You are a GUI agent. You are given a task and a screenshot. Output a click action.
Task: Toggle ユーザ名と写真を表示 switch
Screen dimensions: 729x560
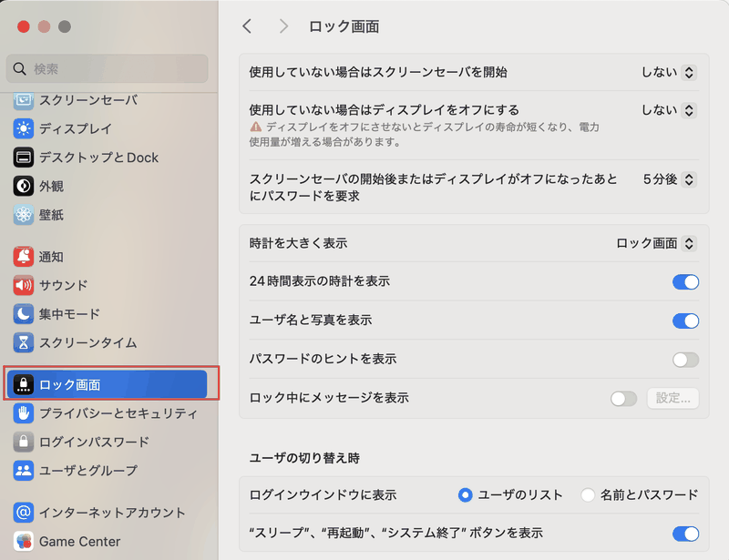685,321
